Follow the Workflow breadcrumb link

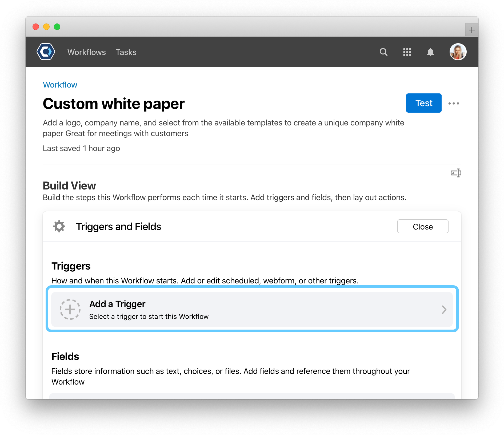click(60, 85)
